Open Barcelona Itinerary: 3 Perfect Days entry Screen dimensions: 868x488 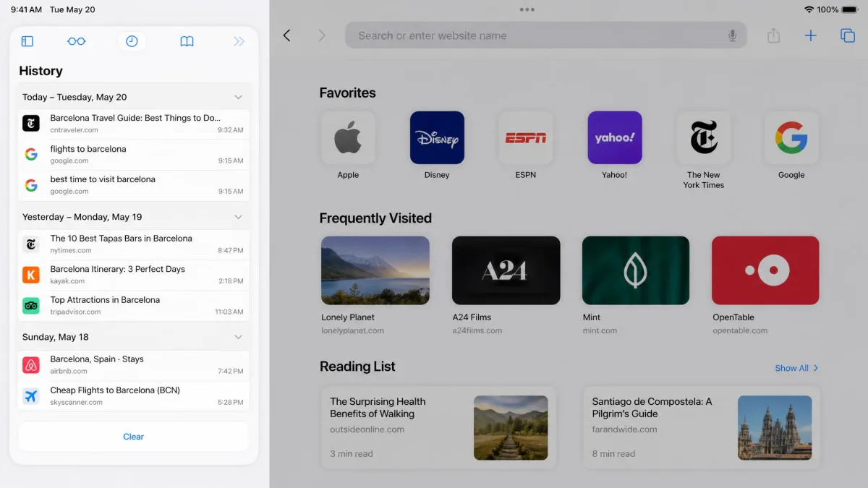[x=134, y=275]
